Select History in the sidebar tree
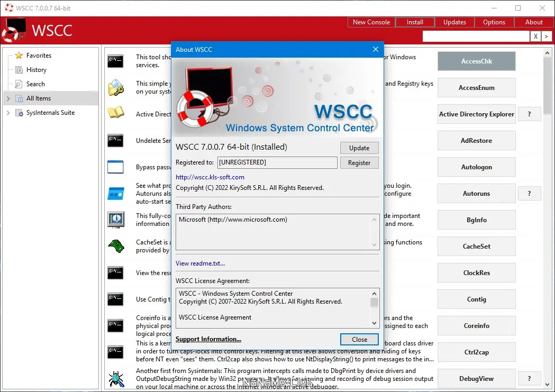The width and height of the screenshot is (555, 392). coord(37,70)
